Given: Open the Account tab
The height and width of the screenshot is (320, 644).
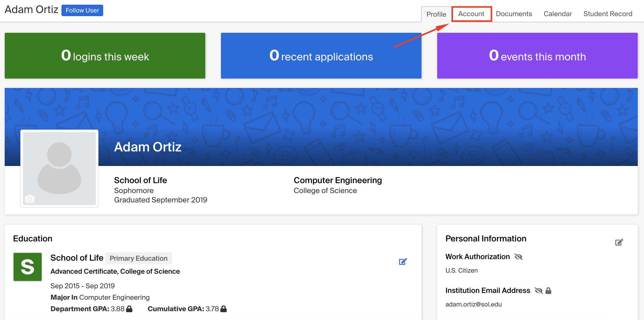Looking at the screenshot, I should click(x=471, y=14).
